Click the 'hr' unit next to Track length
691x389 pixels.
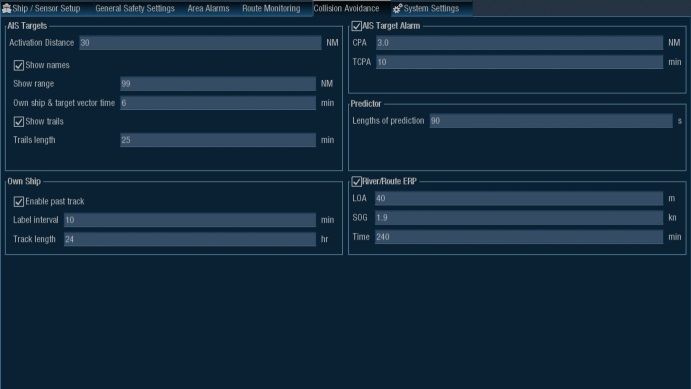coord(324,239)
